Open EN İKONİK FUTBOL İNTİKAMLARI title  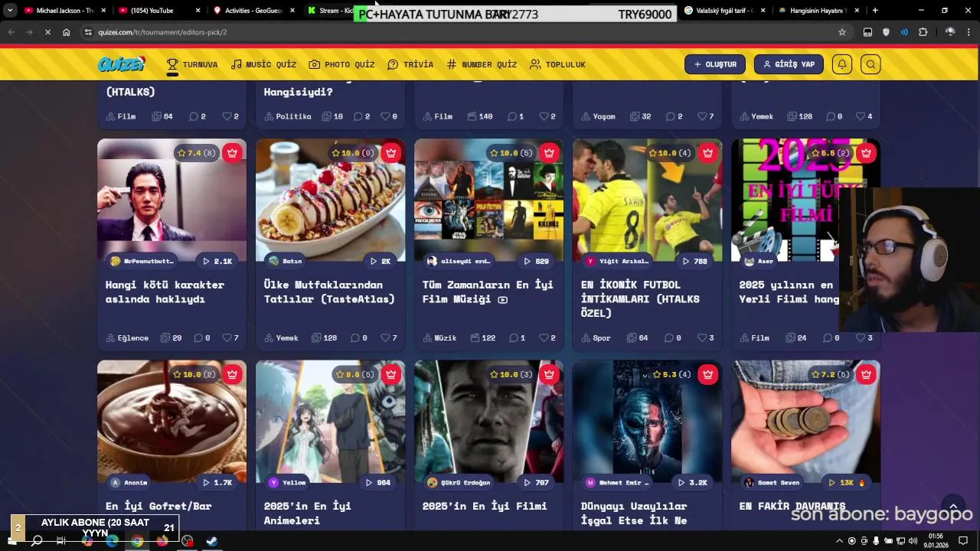point(640,298)
